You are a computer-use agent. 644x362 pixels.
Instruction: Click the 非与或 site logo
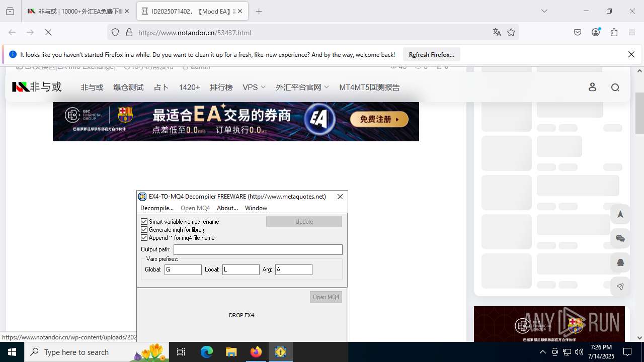(x=37, y=87)
